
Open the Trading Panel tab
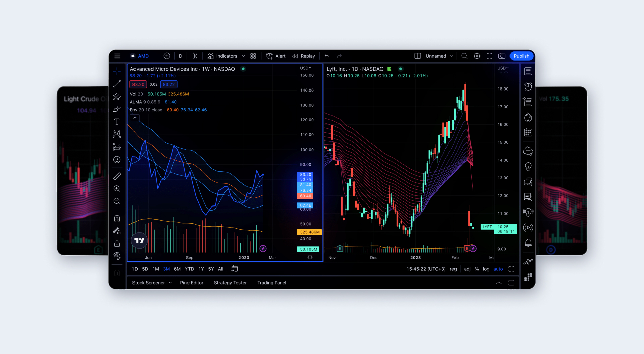(x=272, y=283)
